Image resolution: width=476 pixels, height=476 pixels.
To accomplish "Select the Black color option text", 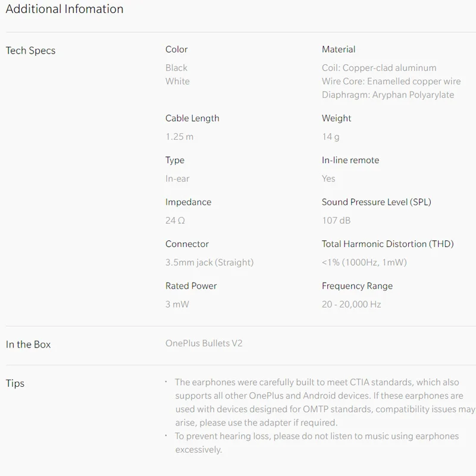I will 176,68.
